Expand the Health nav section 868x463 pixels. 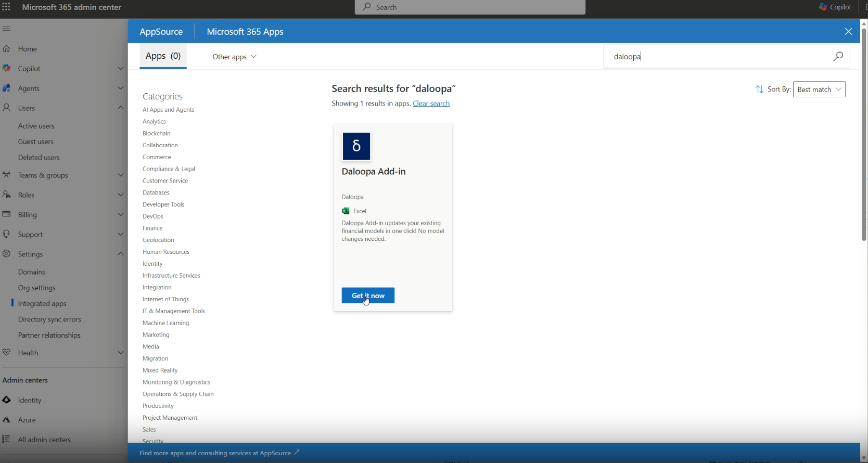[x=121, y=353]
